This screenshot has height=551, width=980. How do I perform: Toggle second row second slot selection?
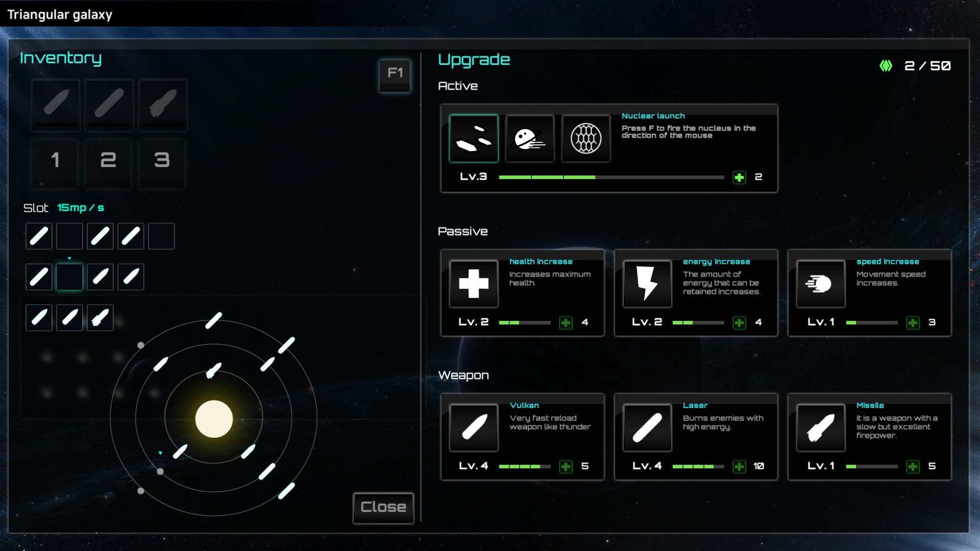point(69,277)
